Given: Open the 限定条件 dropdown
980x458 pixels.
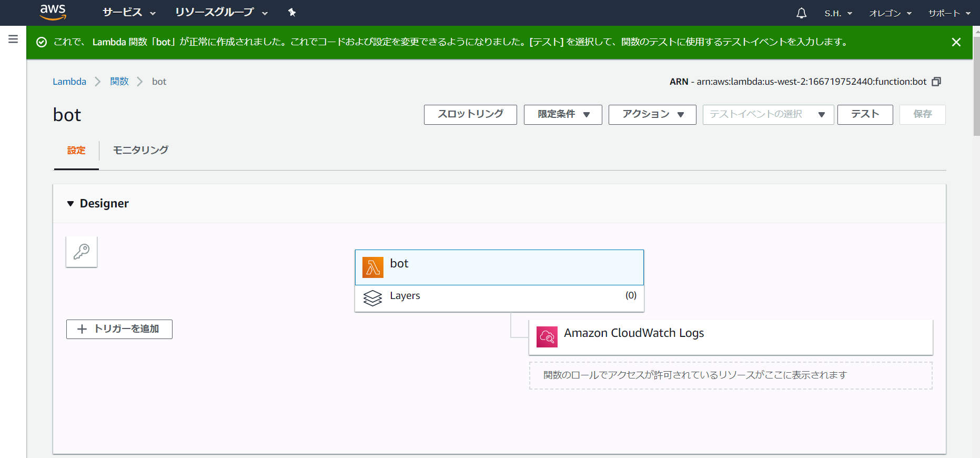Looking at the screenshot, I should pyautogui.click(x=563, y=115).
